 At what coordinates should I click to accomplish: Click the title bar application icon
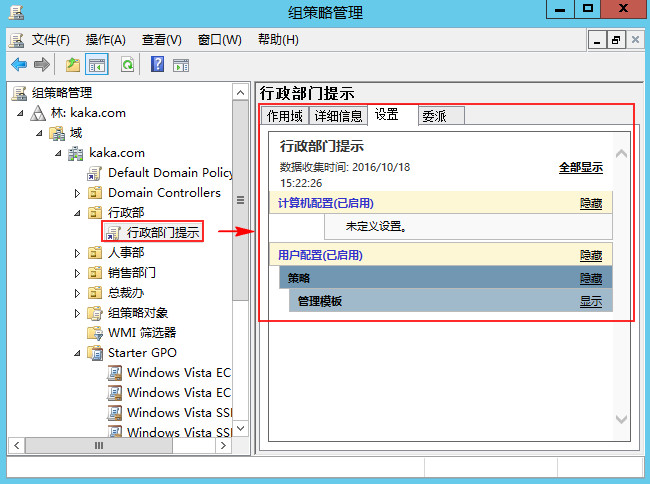click(16, 12)
